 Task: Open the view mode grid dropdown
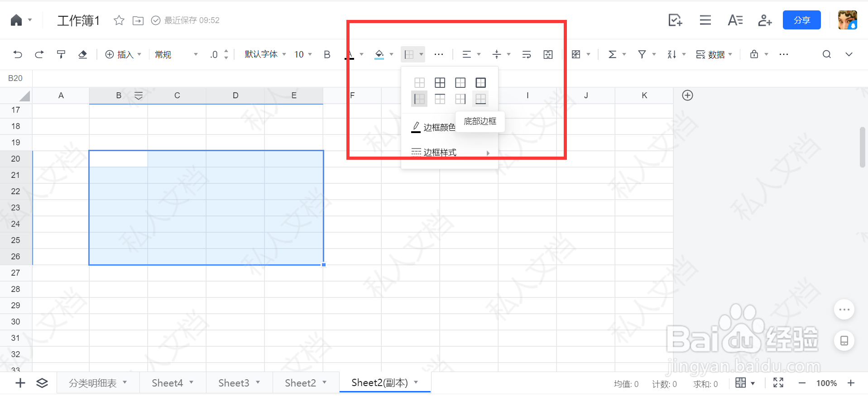click(x=745, y=383)
